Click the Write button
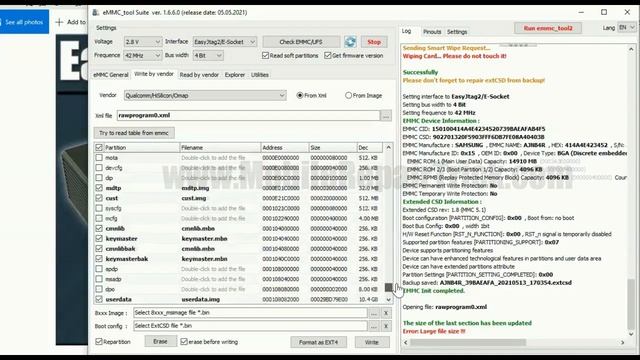The image size is (640, 360). [371, 342]
